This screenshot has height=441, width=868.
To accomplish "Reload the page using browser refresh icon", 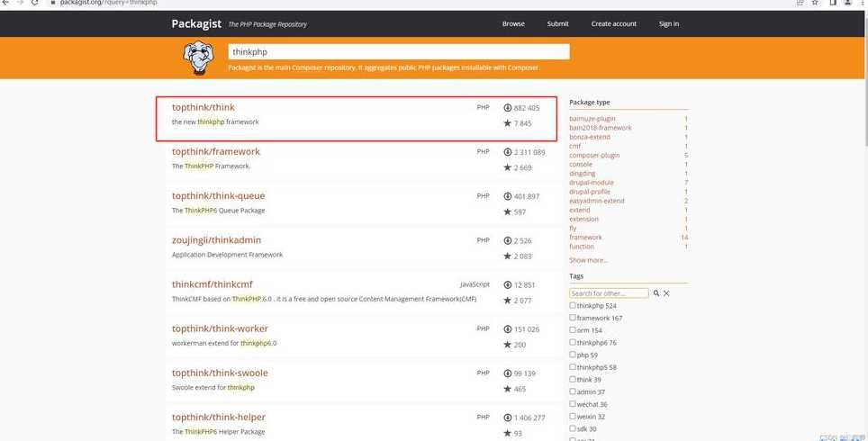I will click(x=34, y=3).
